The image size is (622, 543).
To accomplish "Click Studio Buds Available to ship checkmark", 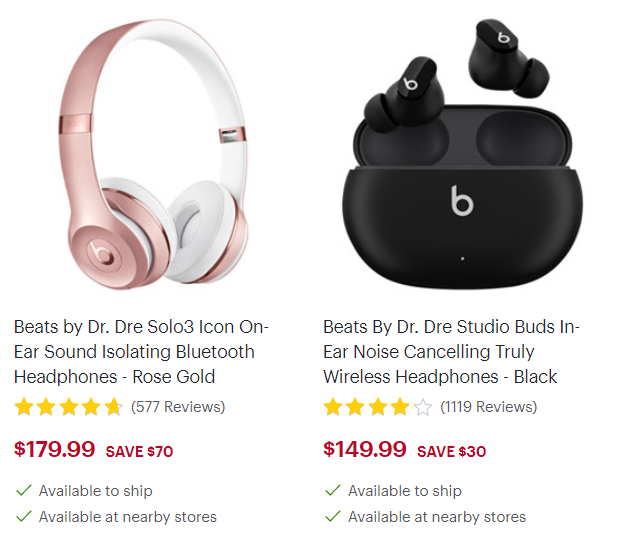I will 332,490.
